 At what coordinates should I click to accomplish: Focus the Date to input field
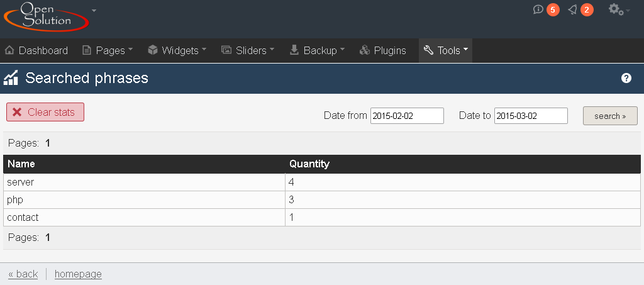pos(531,116)
